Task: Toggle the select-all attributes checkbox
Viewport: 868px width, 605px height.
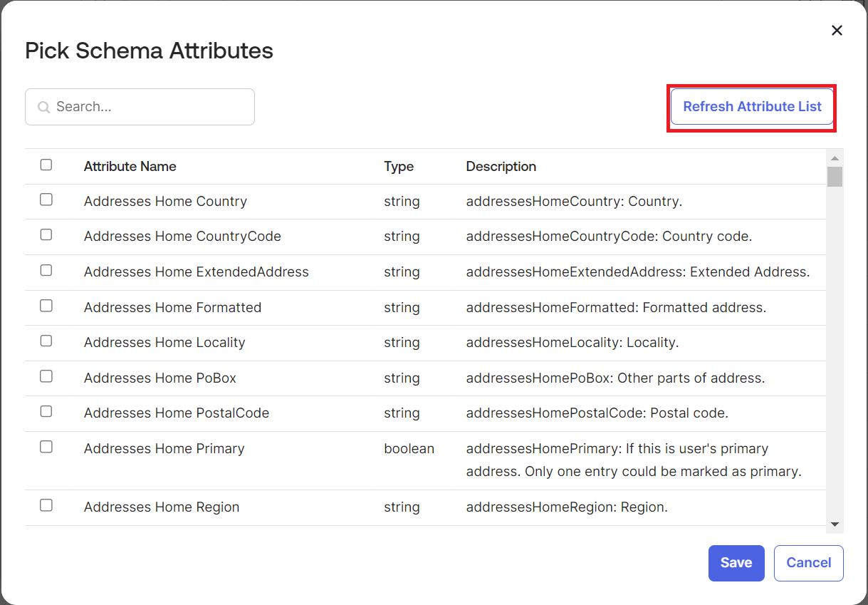Action: tap(46, 165)
